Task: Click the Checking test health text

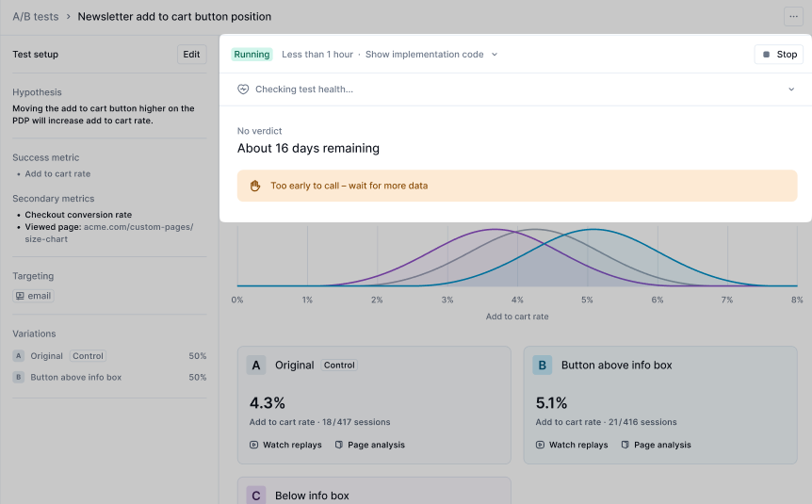Action: click(304, 89)
